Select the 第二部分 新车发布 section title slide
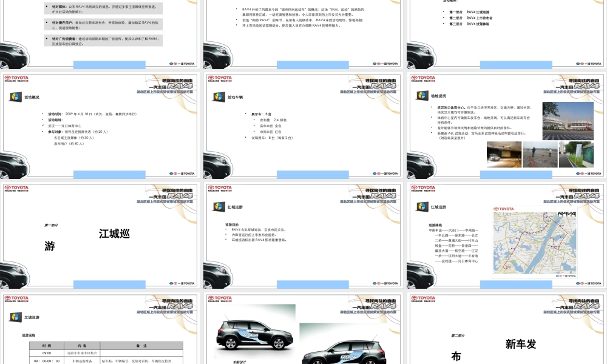 [506, 329]
